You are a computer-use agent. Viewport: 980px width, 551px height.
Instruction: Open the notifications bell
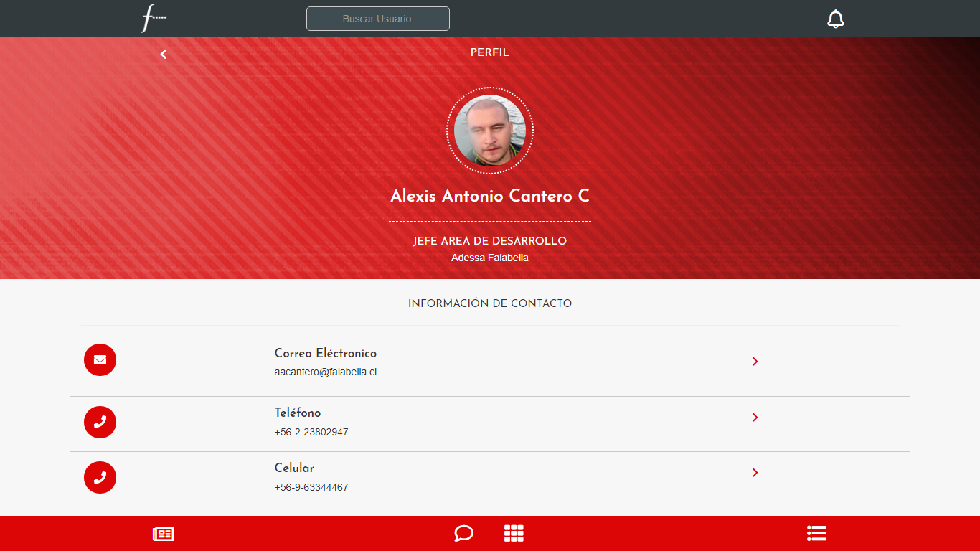click(x=835, y=19)
